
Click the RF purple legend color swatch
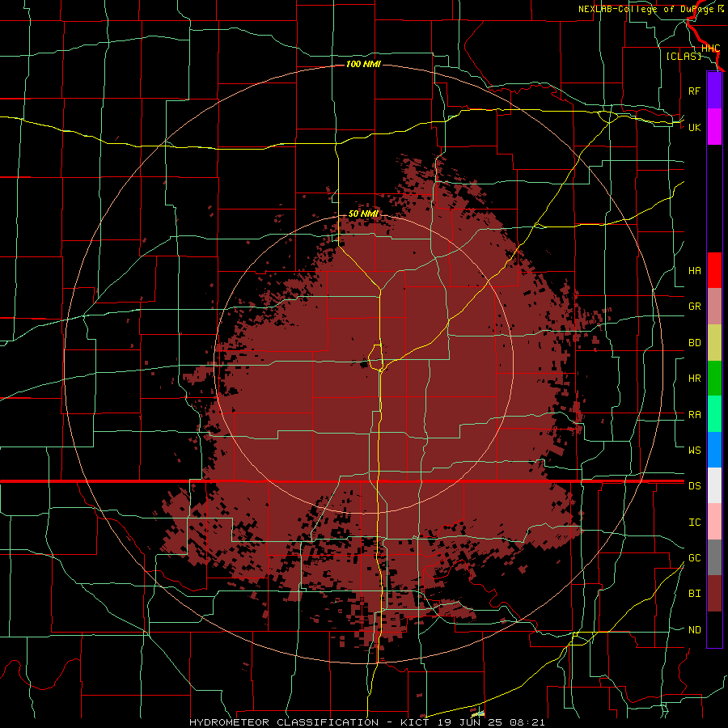point(714,91)
